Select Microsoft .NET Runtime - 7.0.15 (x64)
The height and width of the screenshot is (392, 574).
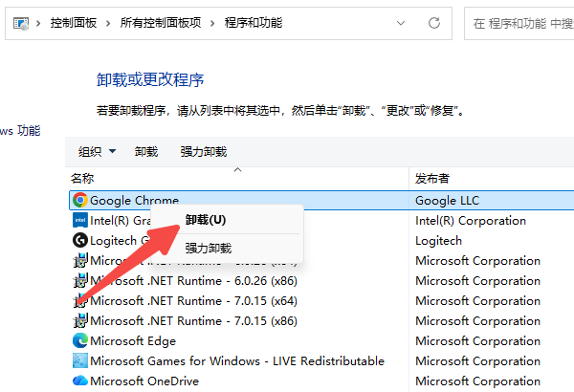click(193, 301)
